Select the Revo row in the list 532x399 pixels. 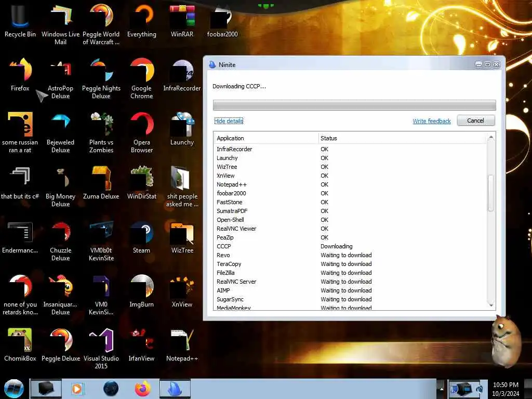[x=351, y=255]
